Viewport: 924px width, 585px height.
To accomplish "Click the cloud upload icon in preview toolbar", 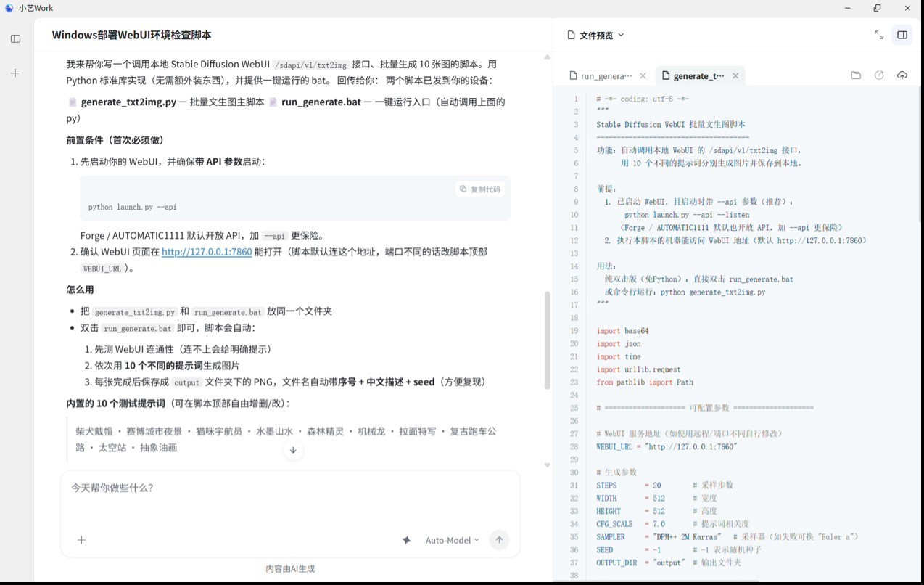I will pos(902,75).
